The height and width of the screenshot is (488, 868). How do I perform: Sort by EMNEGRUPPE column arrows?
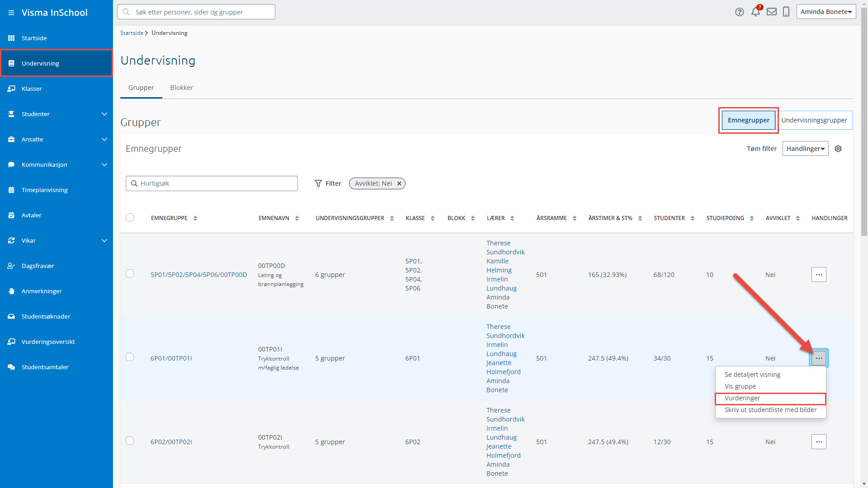point(195,218)
